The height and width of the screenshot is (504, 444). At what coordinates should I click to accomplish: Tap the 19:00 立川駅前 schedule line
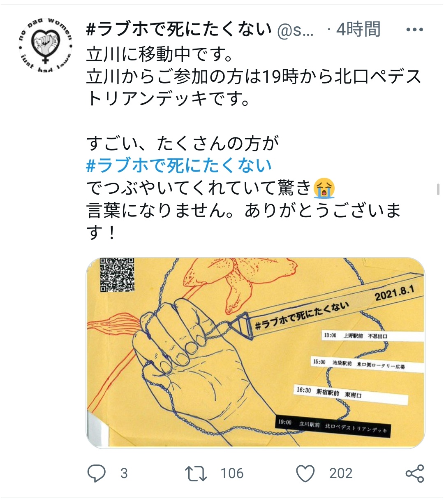pyautogui.click(x=332, y=426)
